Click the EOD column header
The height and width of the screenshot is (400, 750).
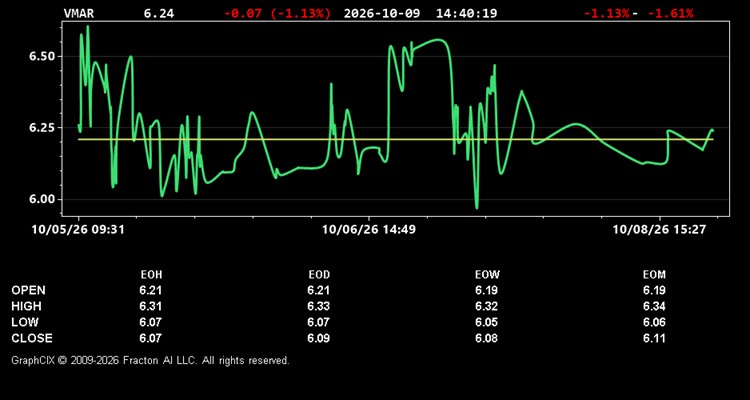pyautogui.click(x=319, y=275)
